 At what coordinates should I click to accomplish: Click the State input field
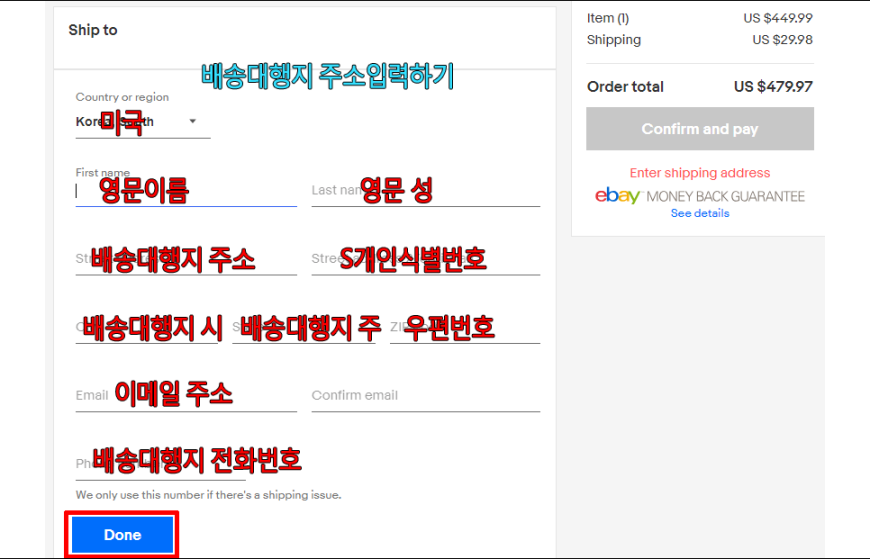pyautogui.click(x=304, y=328)
